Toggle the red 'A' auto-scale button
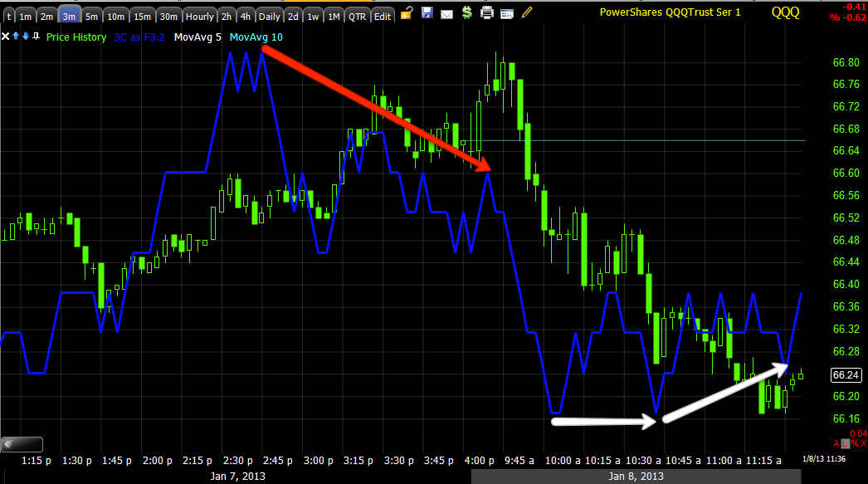 pyautogui.click(x=836, y=443)
